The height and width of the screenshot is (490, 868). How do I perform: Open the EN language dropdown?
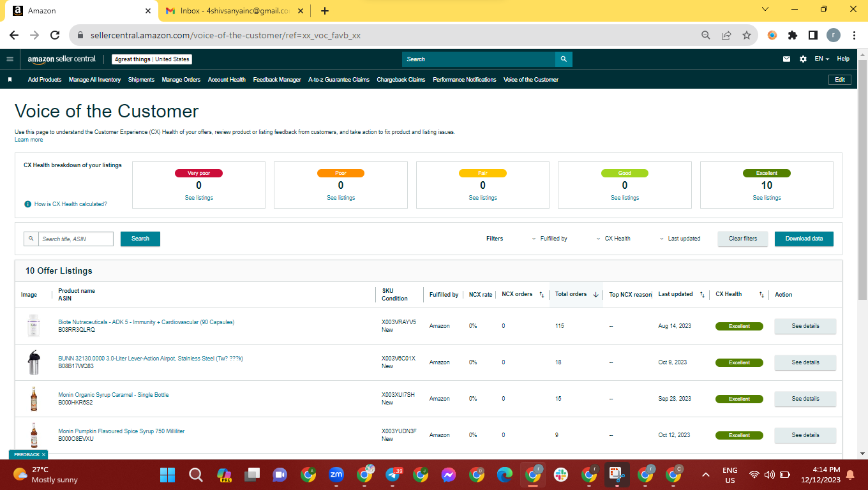822,59
